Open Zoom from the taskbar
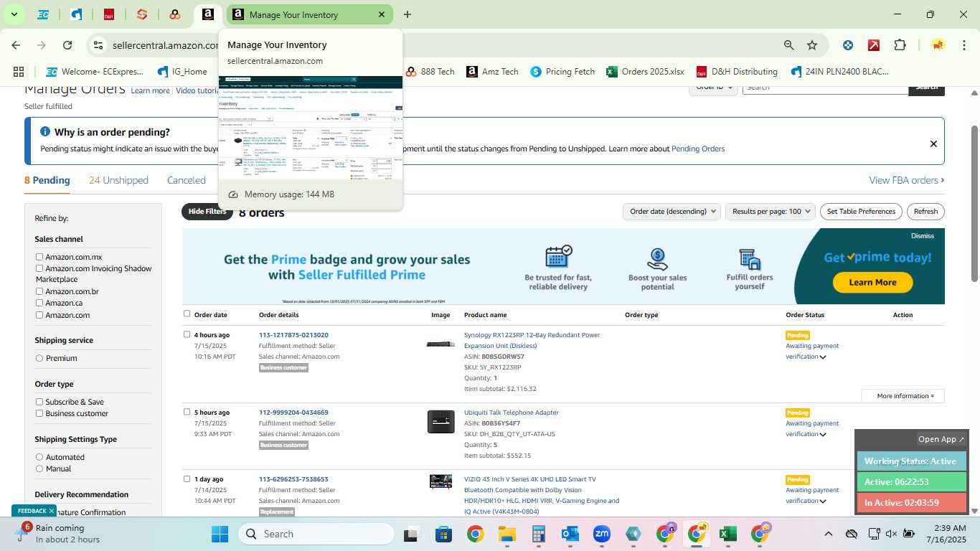Image resolution: width=980 pixels, height=551 pixels. coord(601,534)
